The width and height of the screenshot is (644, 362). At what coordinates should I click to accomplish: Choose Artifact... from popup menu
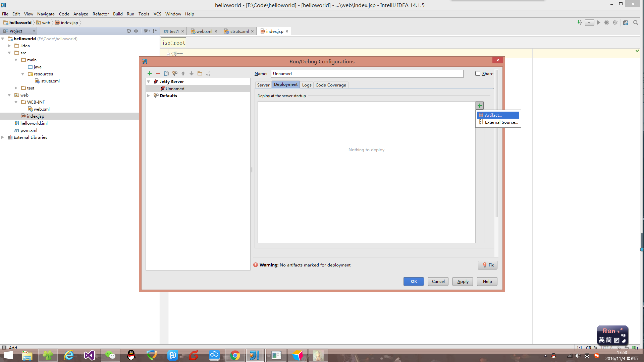(498, 115)
